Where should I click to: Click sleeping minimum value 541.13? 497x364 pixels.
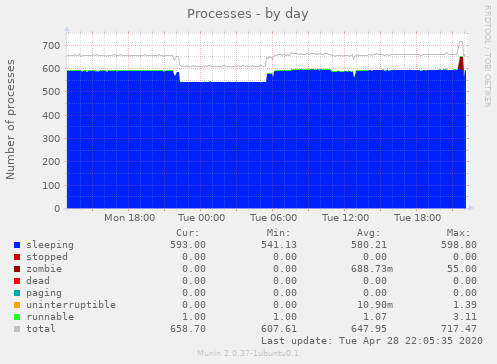[x=279, y=245]
